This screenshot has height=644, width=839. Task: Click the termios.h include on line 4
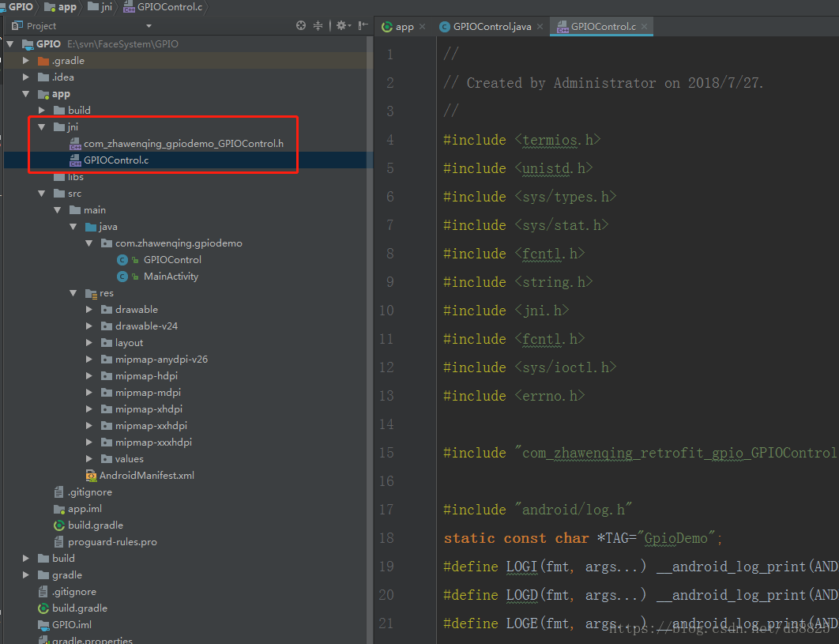tap(521, 140)
